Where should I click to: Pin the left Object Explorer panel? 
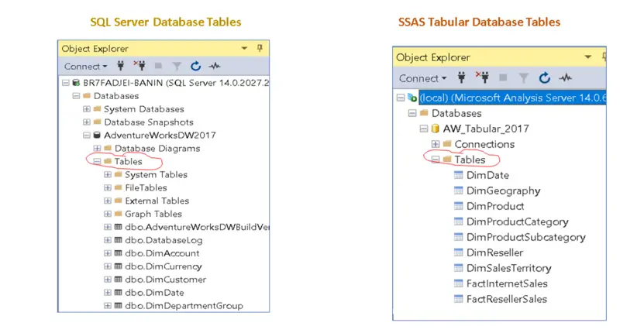click(x=260, y=49)
